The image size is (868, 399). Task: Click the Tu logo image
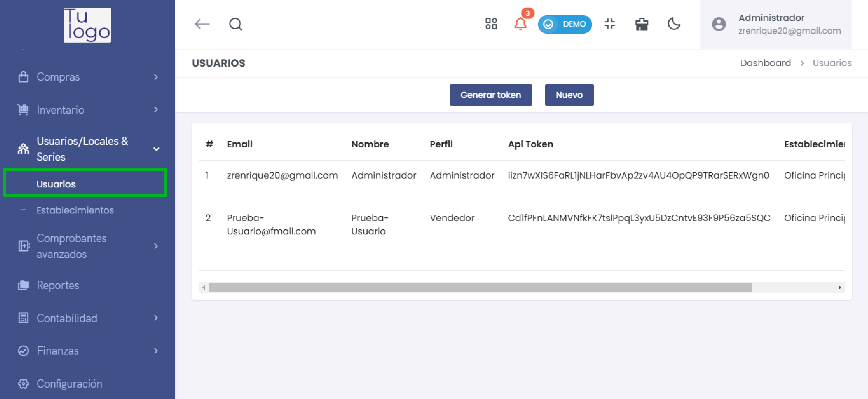(87, 25)
